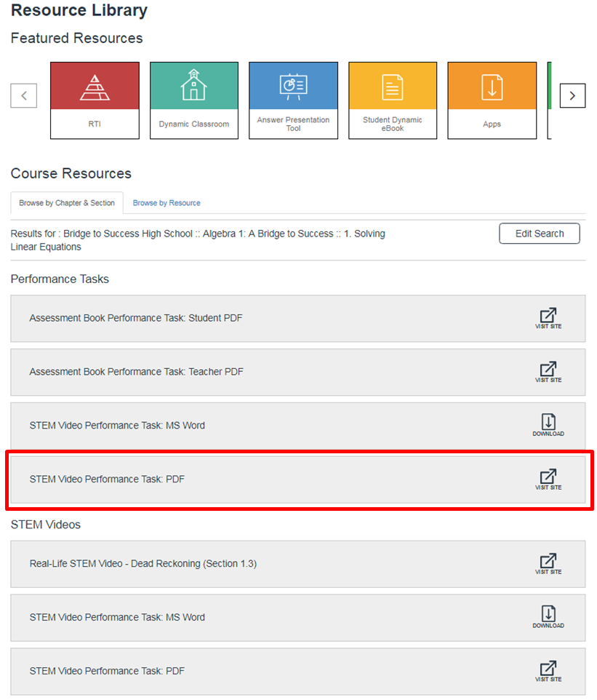Click Visit Site icon for Student PDF
Viewport: 597px width, 700px height.
point(548,318)
